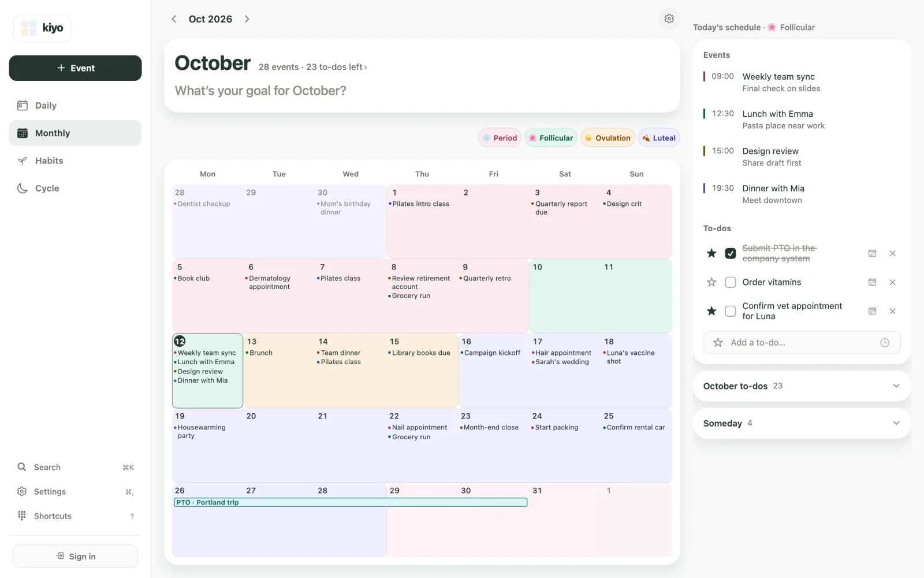Open Search in sidebar

(x=75, y=467)
